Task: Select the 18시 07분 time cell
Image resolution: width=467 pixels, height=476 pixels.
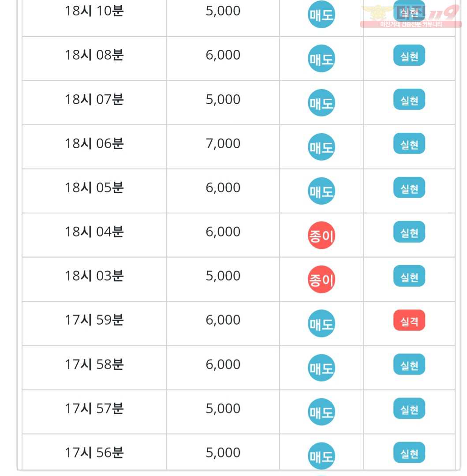Action: (x=94, y=103)
